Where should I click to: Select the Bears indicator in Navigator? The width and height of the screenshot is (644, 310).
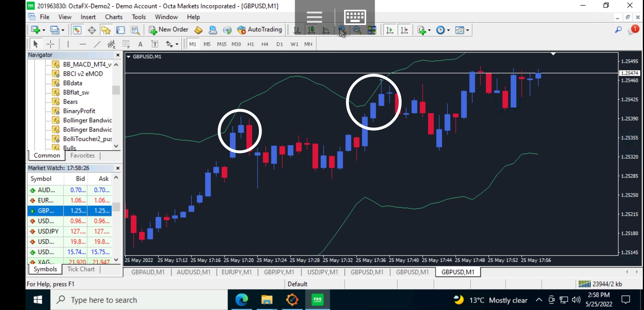click(x=70, y=102)
